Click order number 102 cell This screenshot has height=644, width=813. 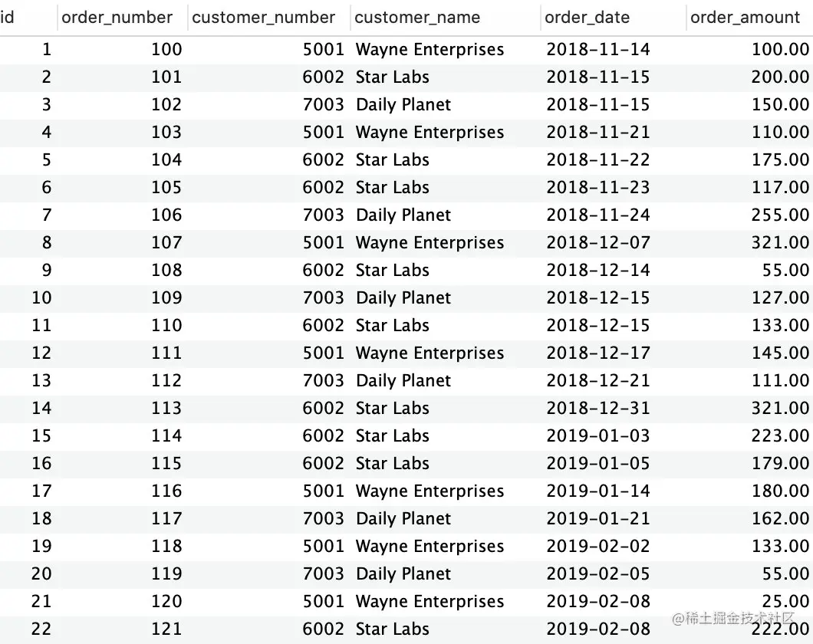click(x=166, y=104)
